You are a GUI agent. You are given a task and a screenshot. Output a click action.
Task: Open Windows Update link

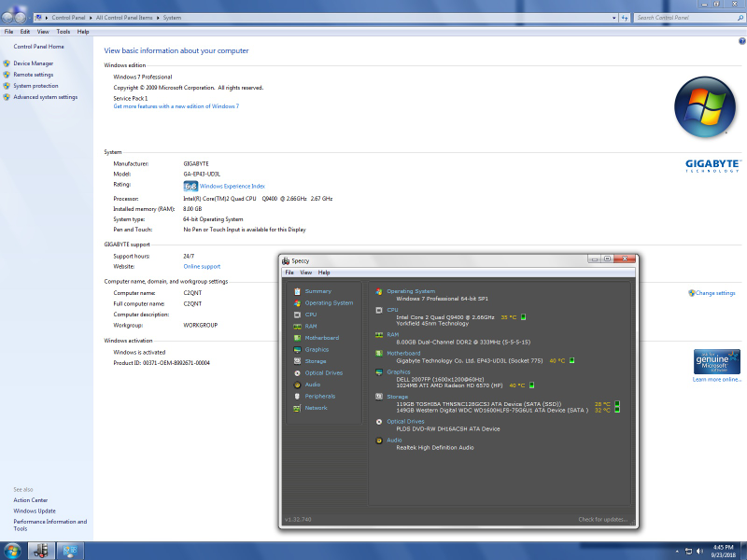pos(35,511)
